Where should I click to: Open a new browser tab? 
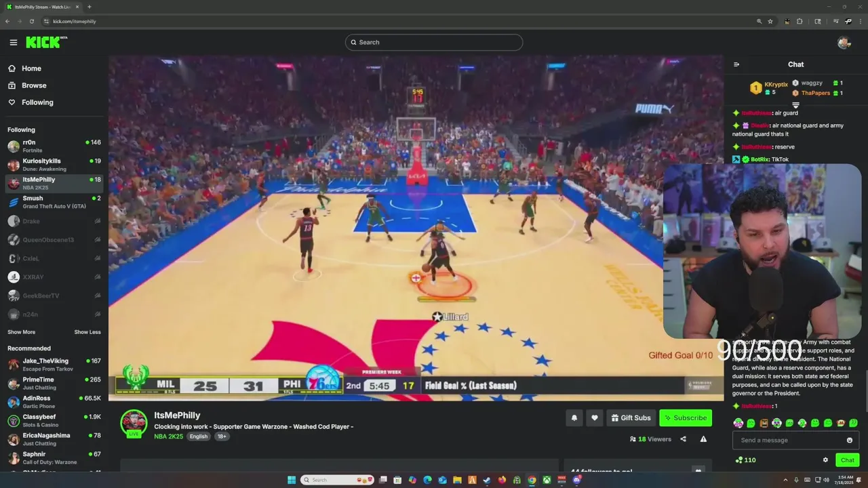pyautogui.click(x=90, y=7)
